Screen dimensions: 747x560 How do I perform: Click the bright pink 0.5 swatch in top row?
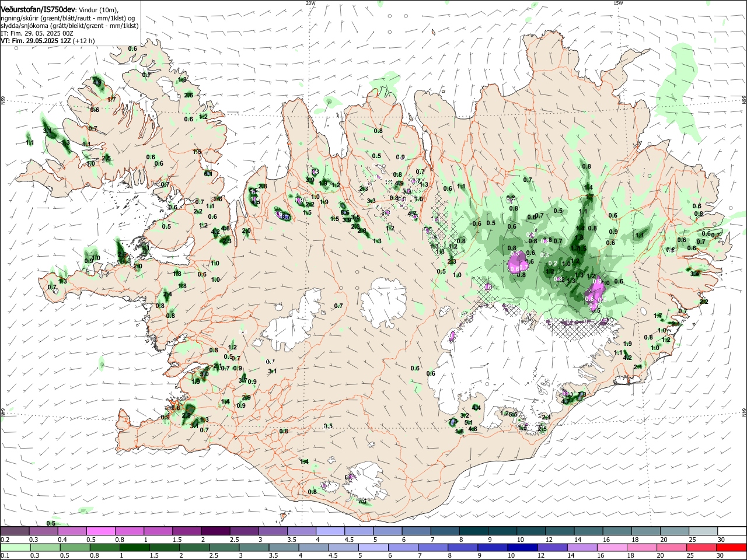pyautogui.click(x=100, y=531)
